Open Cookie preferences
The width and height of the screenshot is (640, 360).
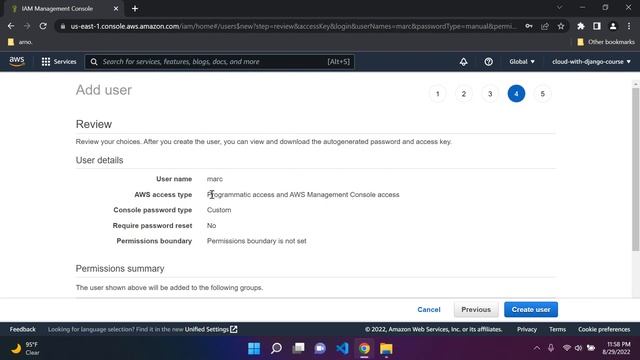(x=604, y=329)
